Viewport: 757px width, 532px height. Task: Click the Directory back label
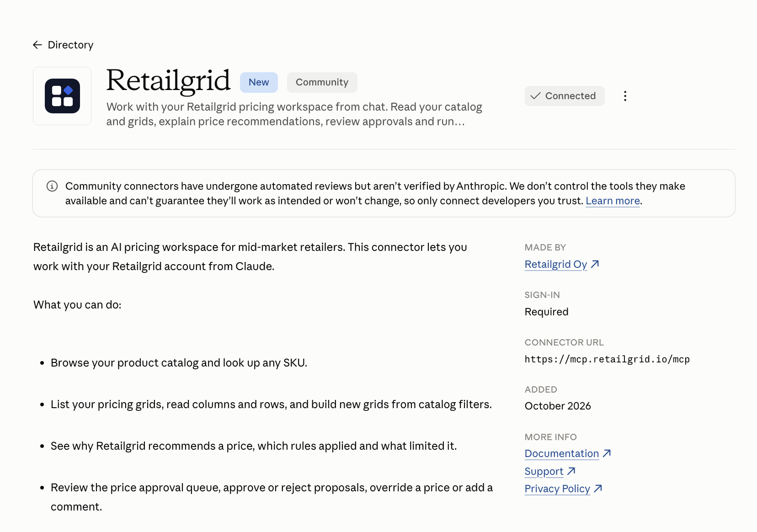[70, 45]
